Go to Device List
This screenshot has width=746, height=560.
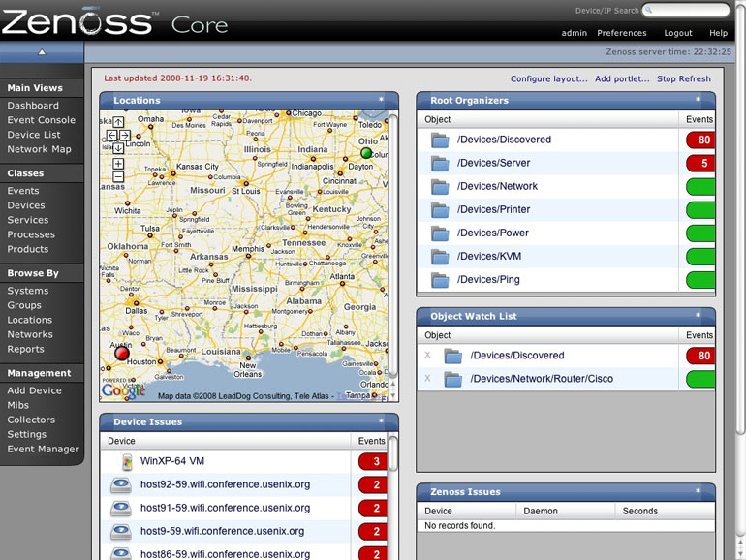coord(34,135)
